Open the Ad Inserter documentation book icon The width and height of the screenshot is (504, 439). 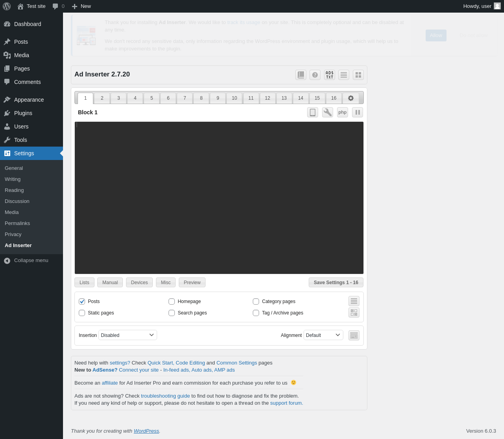pos(301,75)
